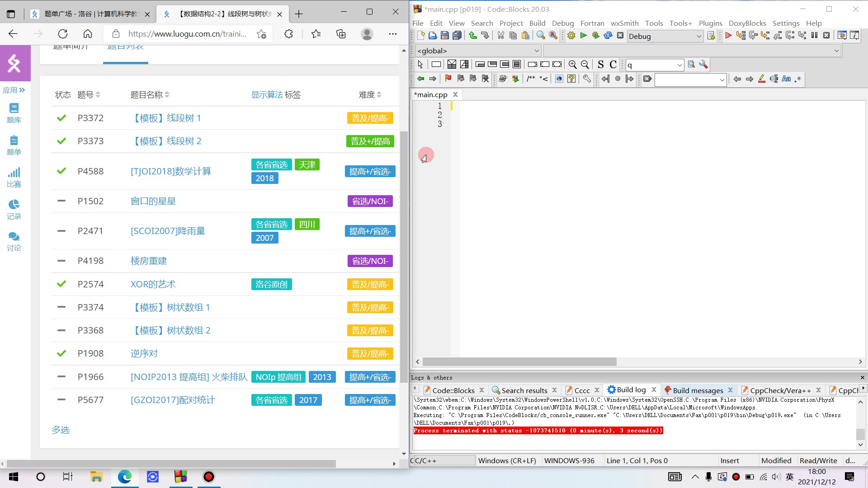Open the Build menu item

(537, 23)
